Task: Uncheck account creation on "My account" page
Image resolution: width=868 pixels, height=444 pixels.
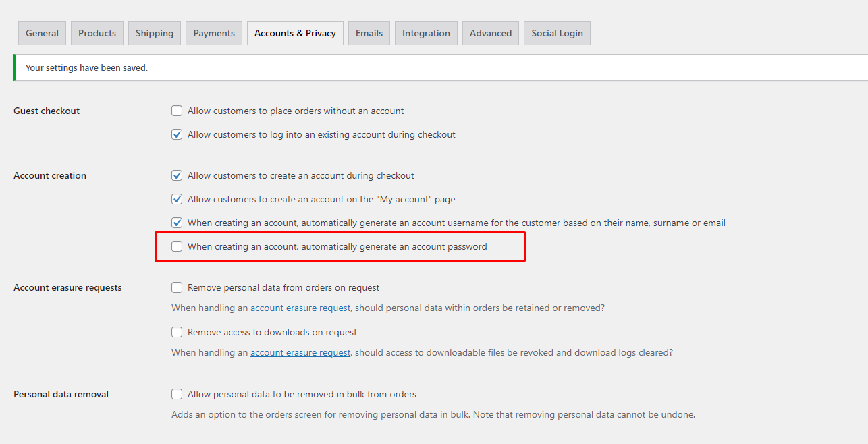Action: (x=177, y=199)
